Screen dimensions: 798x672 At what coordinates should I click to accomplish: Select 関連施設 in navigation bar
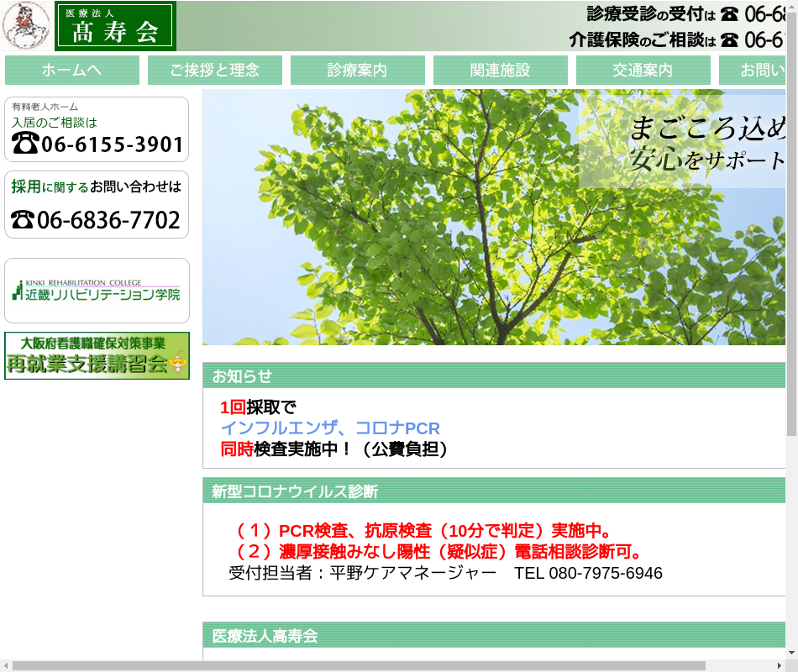pyautogui.click(x=501, y=71)
